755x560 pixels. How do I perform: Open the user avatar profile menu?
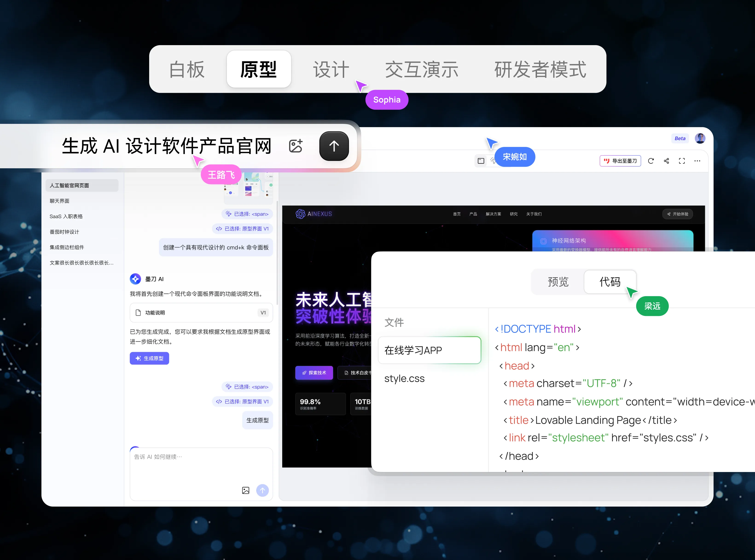point(700,138)
